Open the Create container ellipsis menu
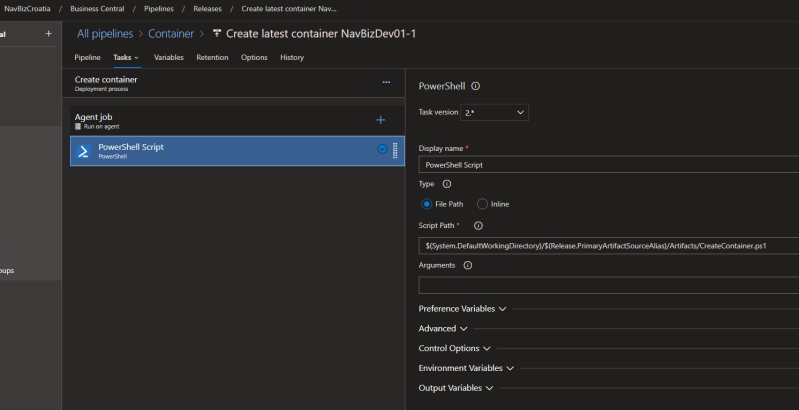Viewport: 799px width, 410px height. coord(386,82)
